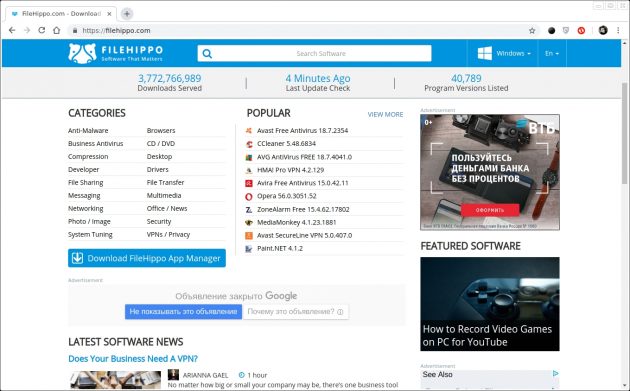This screenshot has width=630, height=391.
Task: Open the Photo / Image category
Action: point(89,221)
